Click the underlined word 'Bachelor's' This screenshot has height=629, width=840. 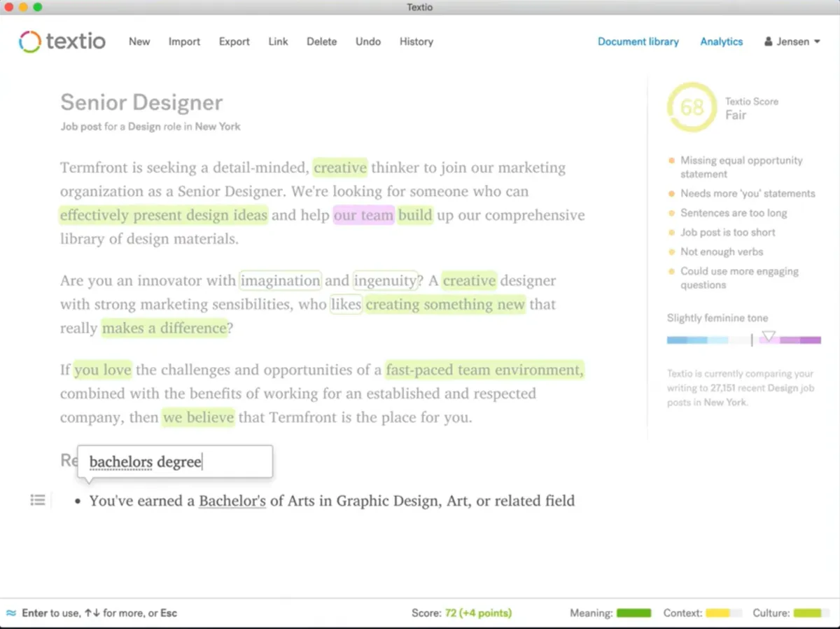click(232, 501)
